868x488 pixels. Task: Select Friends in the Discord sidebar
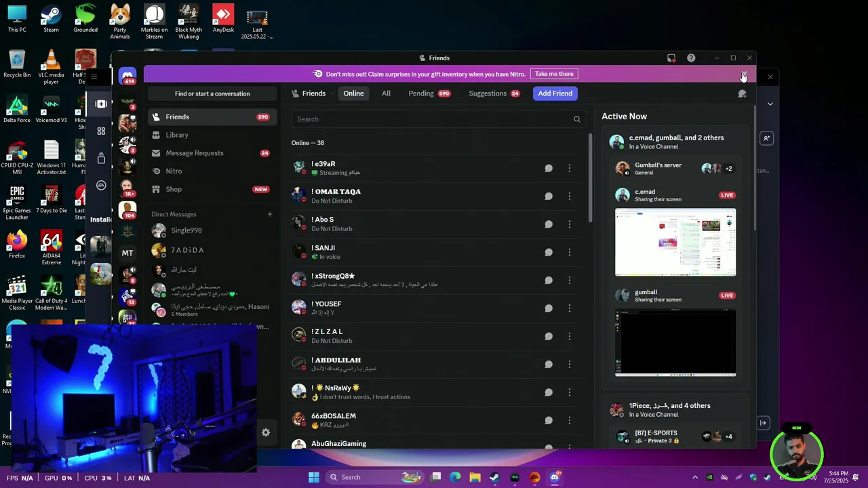[x=212, y=117]
